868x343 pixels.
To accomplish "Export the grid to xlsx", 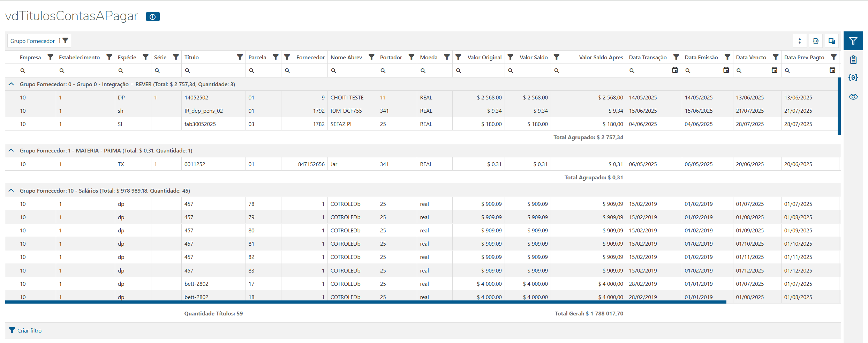I will point(816,41).
